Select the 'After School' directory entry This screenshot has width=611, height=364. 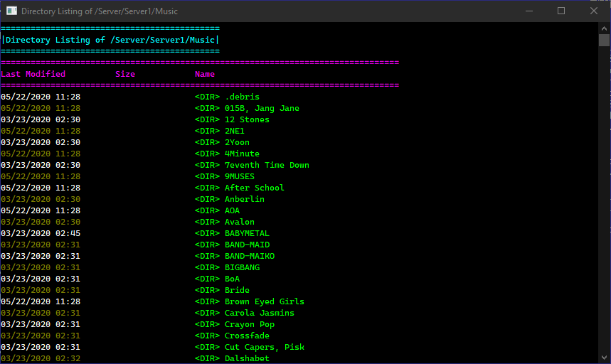tap(255, 188)
